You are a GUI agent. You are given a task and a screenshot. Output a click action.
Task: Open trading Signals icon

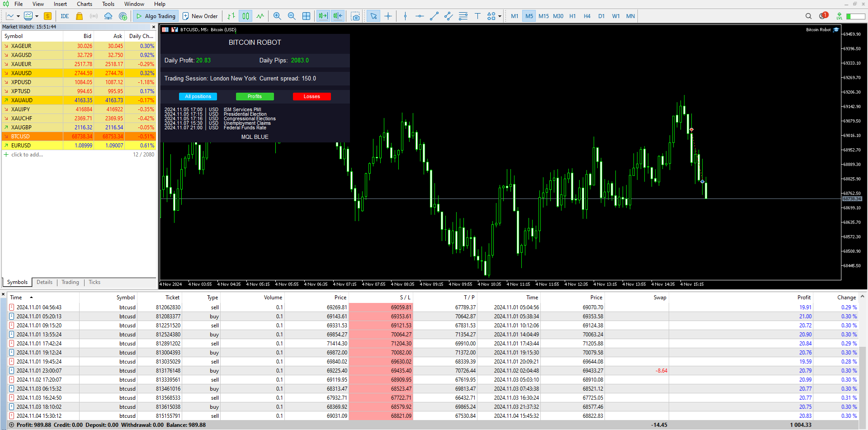(94, 16)
